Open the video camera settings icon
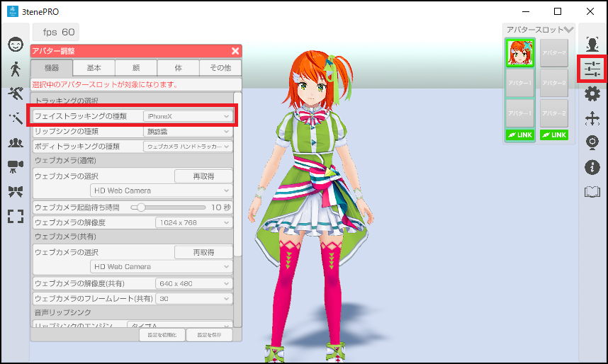Screen dimensions: 608x364 16,166
